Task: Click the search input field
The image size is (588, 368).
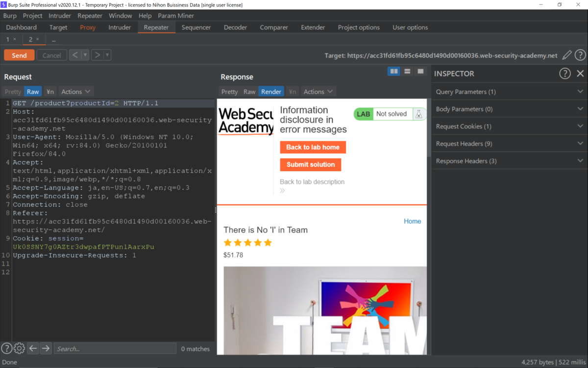Action: pos(115,348)
